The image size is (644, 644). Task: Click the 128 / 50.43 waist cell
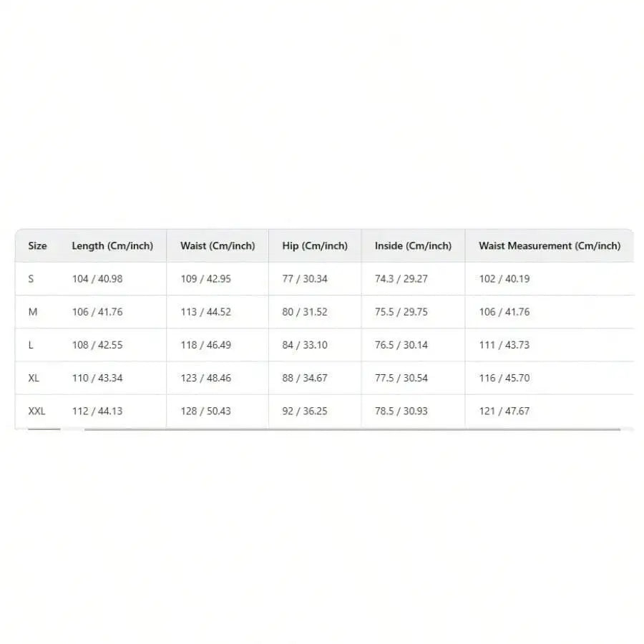(206, 411)
